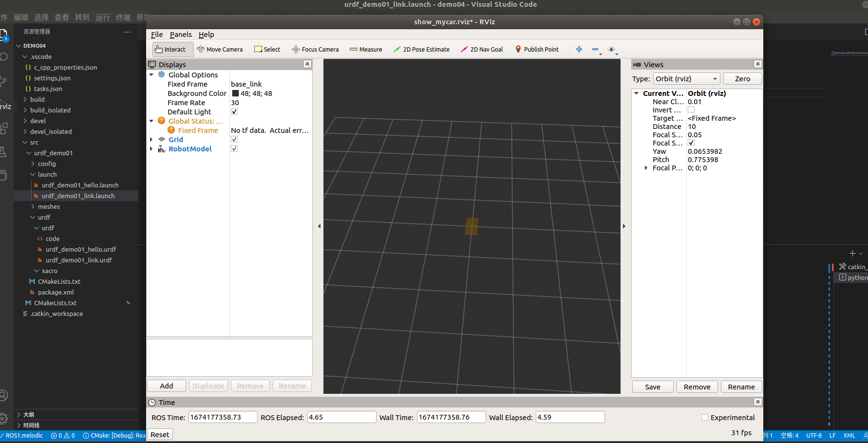Click the blue plus add-tool icon
868x443 pixels.
(579, 49)
